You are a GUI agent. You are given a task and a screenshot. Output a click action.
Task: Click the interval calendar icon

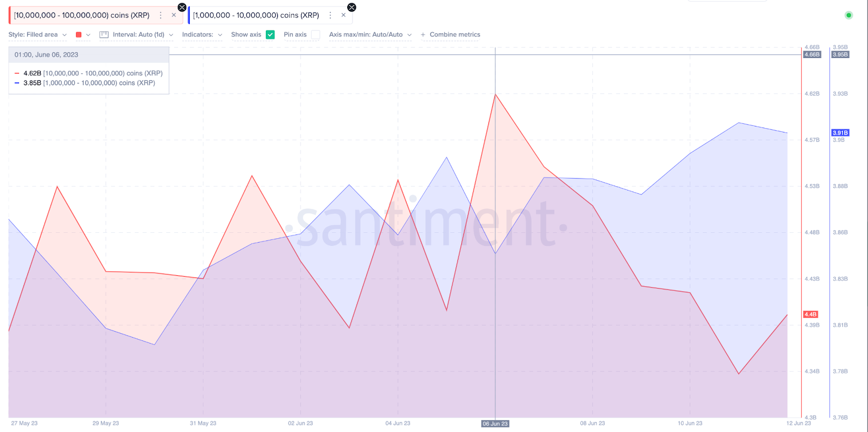click(x=104, y=35)
